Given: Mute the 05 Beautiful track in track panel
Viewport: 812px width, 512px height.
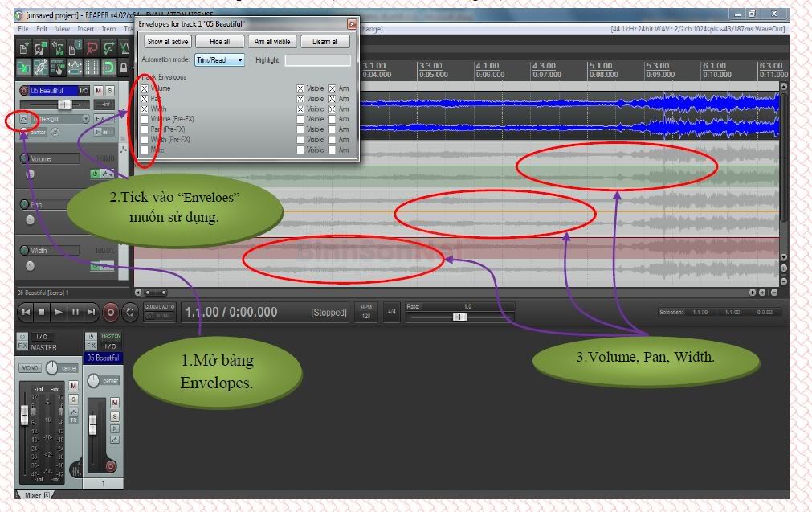Looking at the screenshot, I should click(98, 91).
